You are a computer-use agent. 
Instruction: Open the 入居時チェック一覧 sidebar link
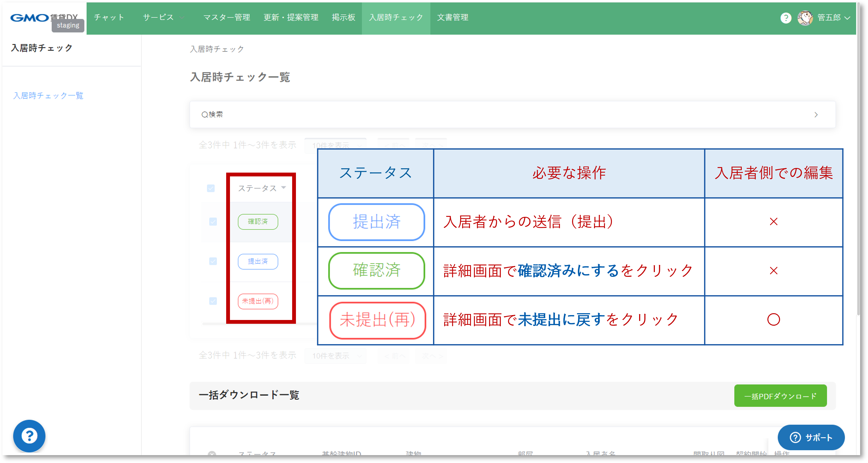tap(48, 96)
